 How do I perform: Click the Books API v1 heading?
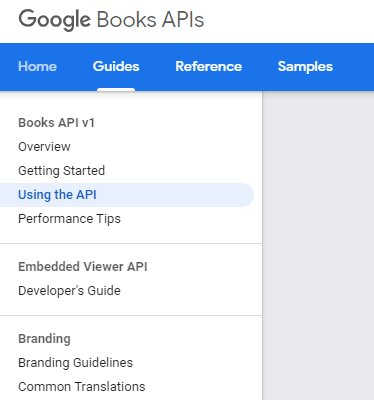tap(56, 123)
